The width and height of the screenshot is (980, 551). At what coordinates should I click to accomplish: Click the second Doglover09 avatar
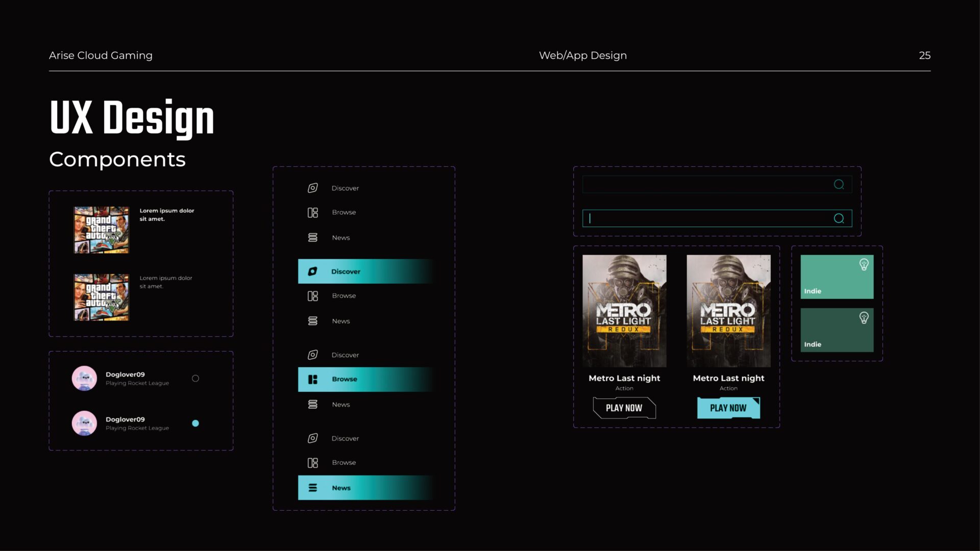[x=84, y=423]
